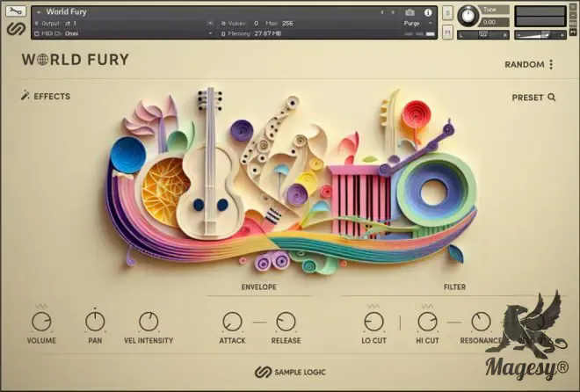
Task: Click the RESONANCE knob
Action: [481, 322]
